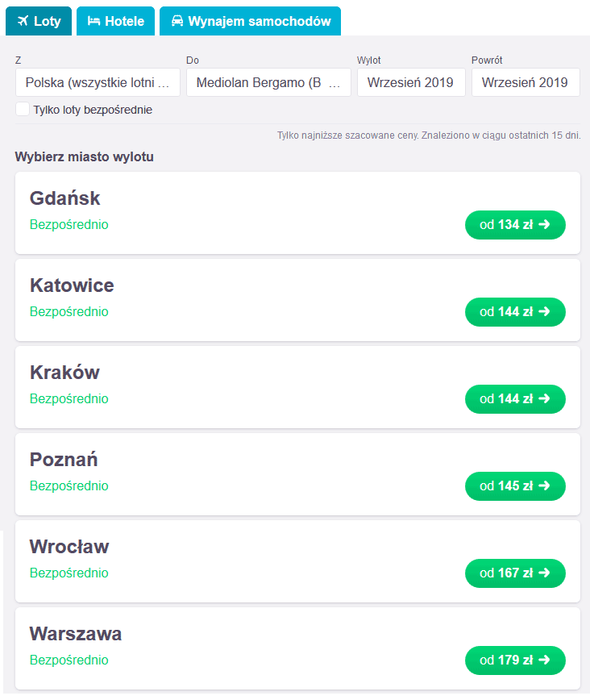Click the airplane icon on Loty tab
This screenshot has height=700, width=590.
click(23, 21)
